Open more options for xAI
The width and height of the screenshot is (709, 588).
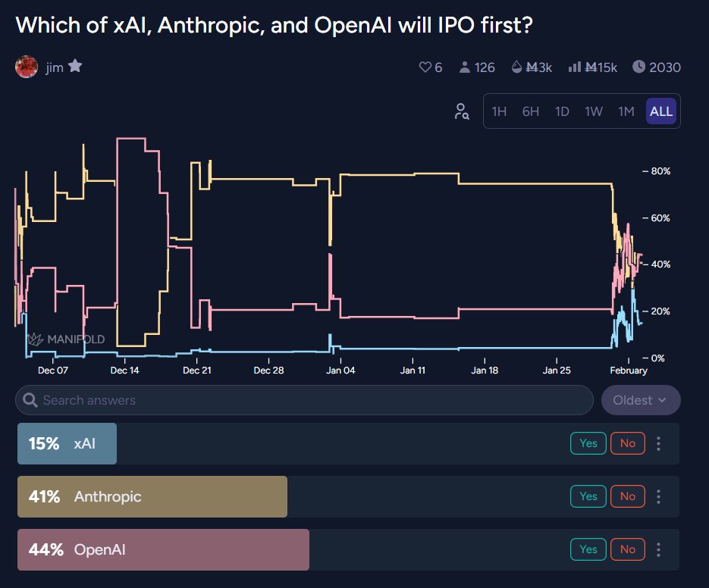658,443
